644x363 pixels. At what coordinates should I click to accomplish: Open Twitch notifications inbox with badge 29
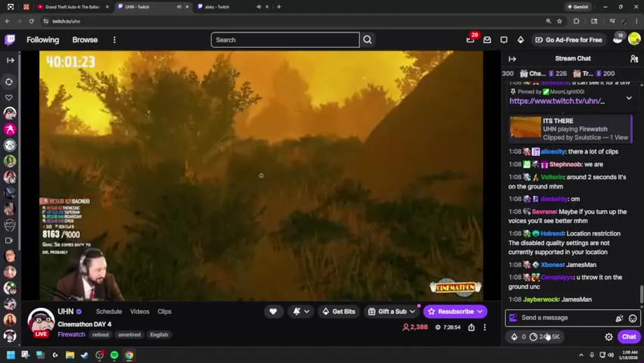[x=471, y=40]
